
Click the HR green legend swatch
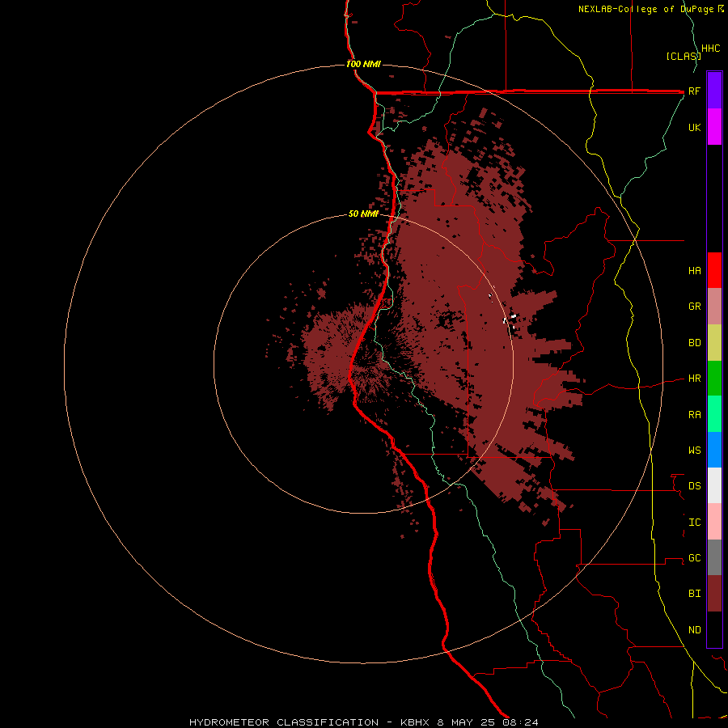tap(714, 379)
